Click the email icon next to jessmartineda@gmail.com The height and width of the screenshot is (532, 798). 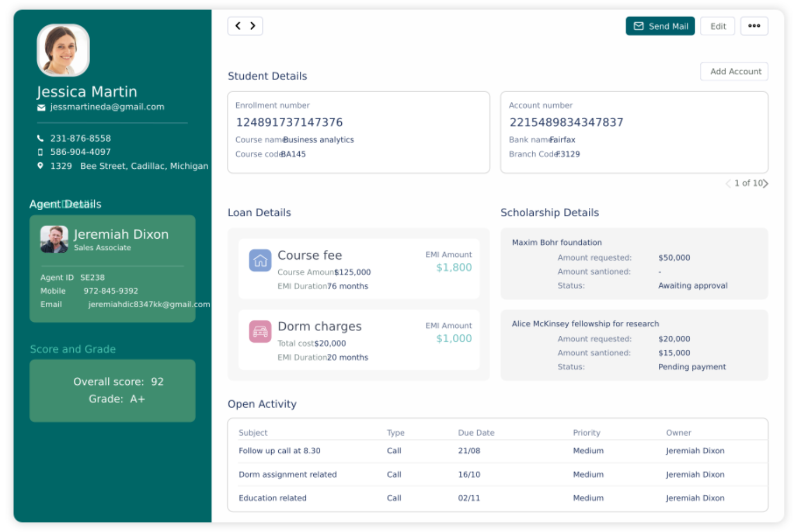[x=42, y=107]
